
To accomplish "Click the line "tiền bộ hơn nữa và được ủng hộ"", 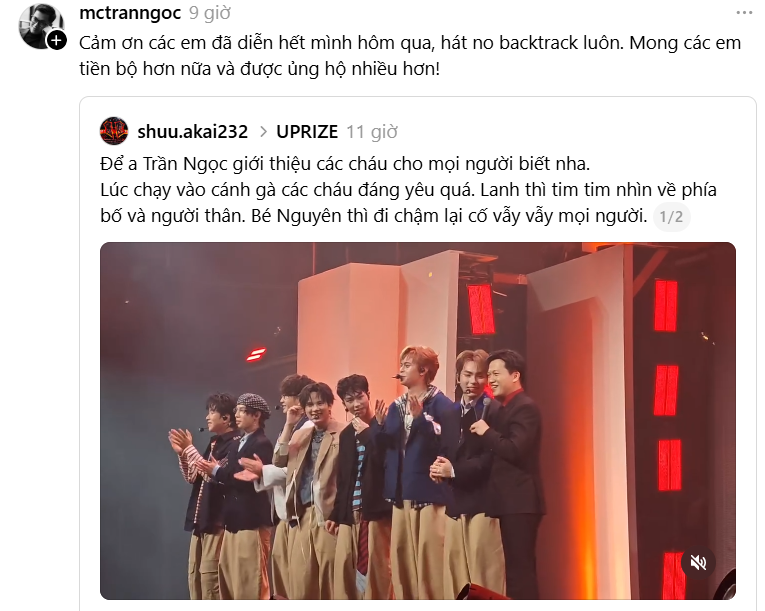I will pyautogui.click(x=260, y=69).
